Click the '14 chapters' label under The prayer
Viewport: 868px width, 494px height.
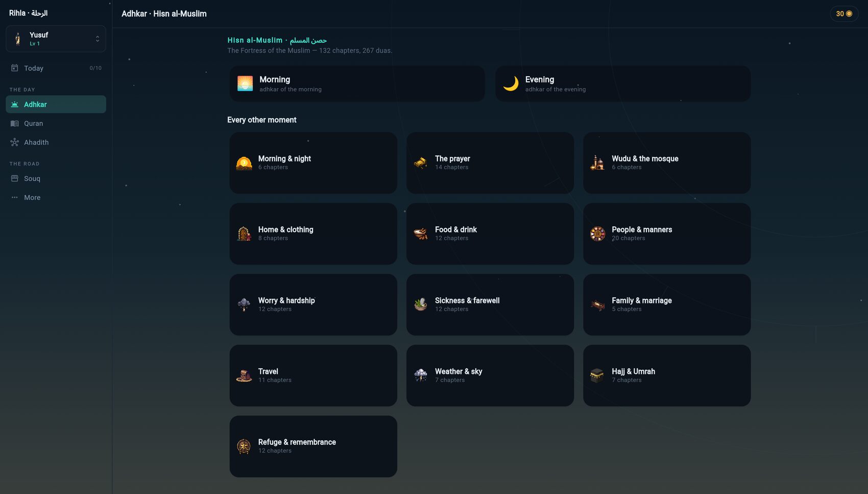(451, 168)
